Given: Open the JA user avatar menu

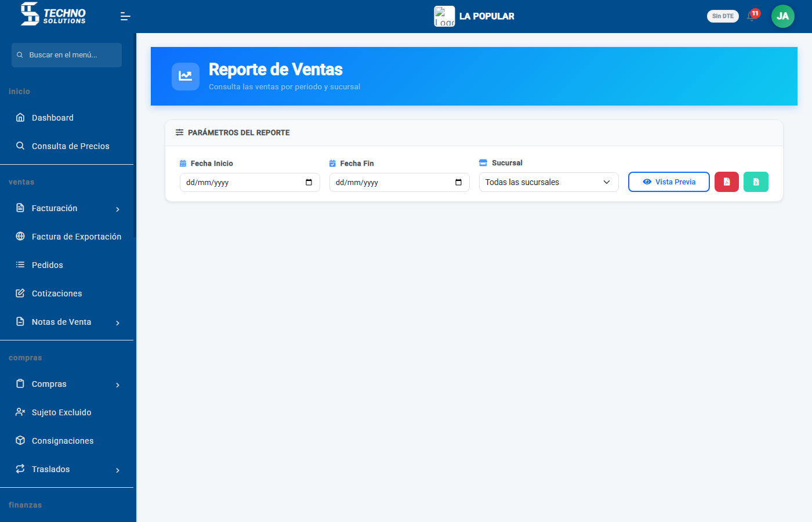Looking at the screenshot, I should pyautogui.click(x=782, y=16).
